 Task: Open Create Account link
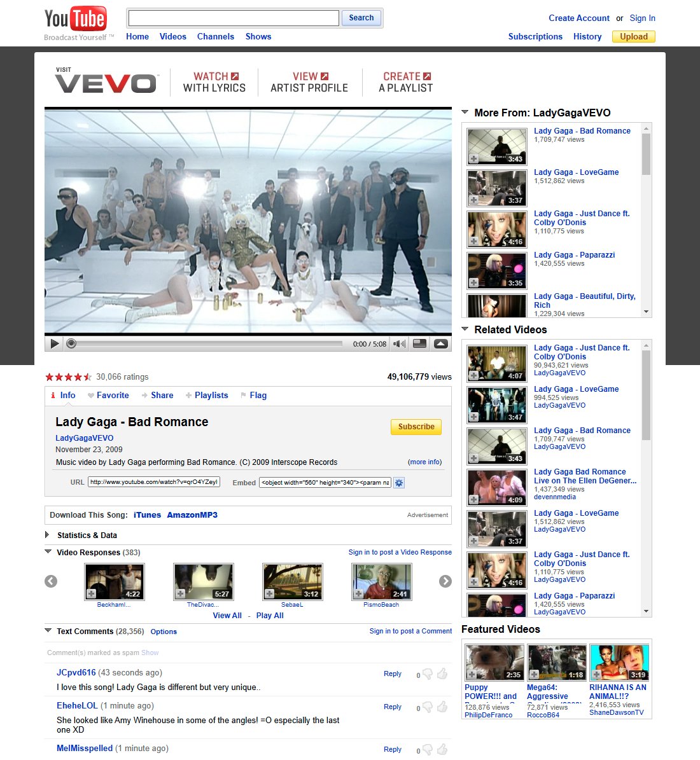coord(578,18)
